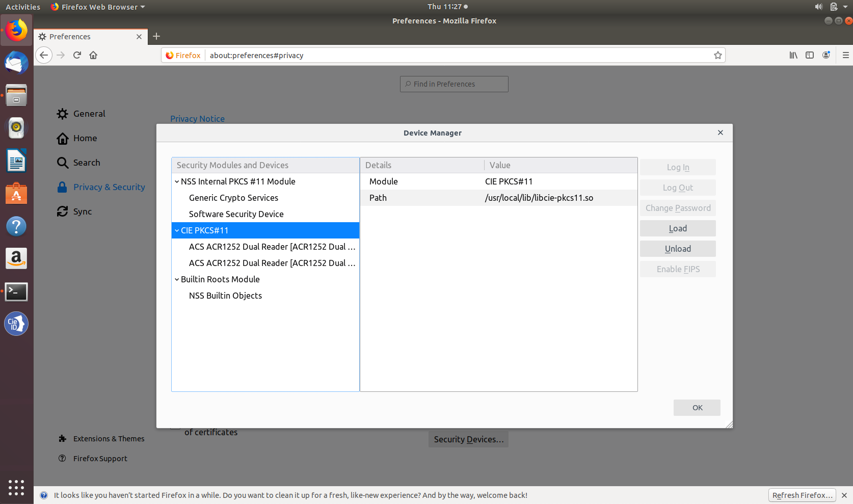Open the General preferences section
Screen dimensions: 853x504
81,114
